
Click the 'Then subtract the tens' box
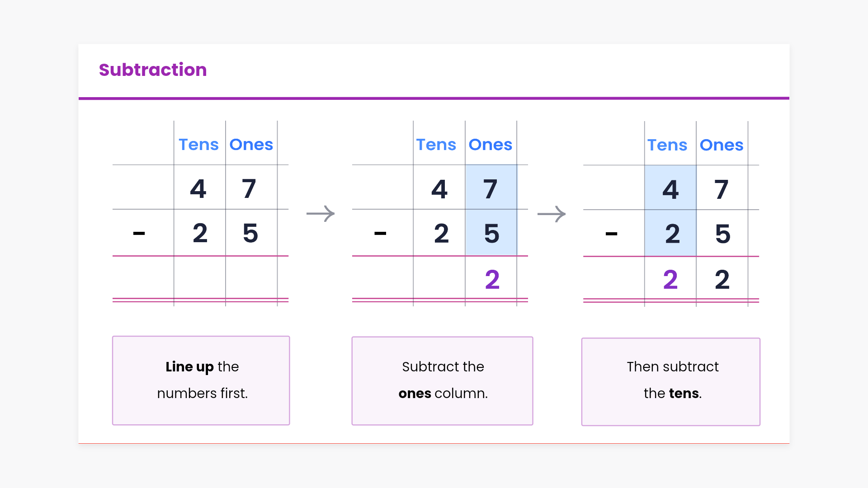[x=671, y=381]
